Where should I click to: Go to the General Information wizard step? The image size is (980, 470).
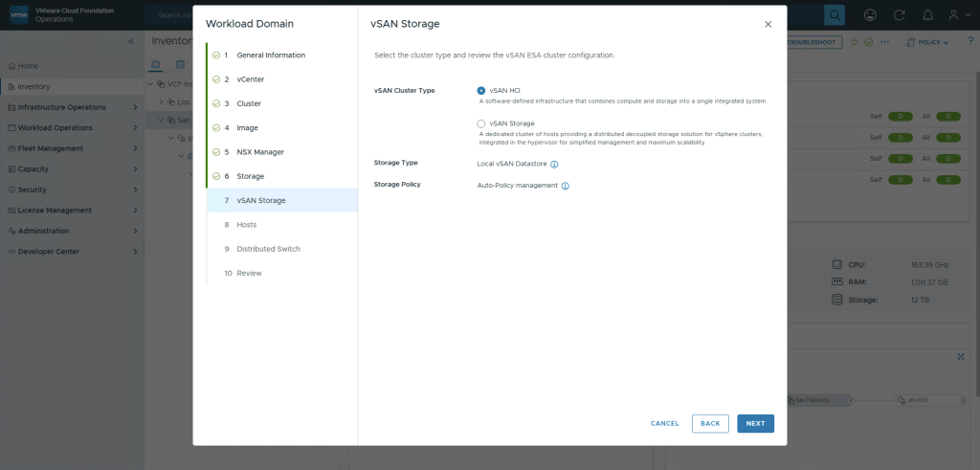tap(271, 56)
